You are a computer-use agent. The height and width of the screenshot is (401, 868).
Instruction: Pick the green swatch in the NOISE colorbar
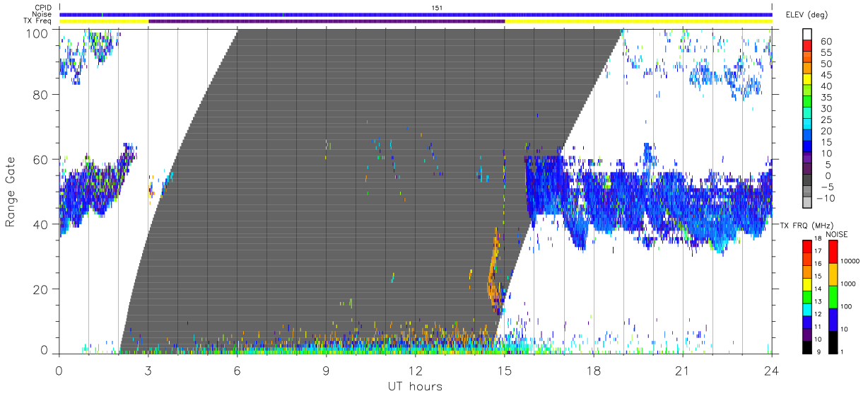[833, 296]
